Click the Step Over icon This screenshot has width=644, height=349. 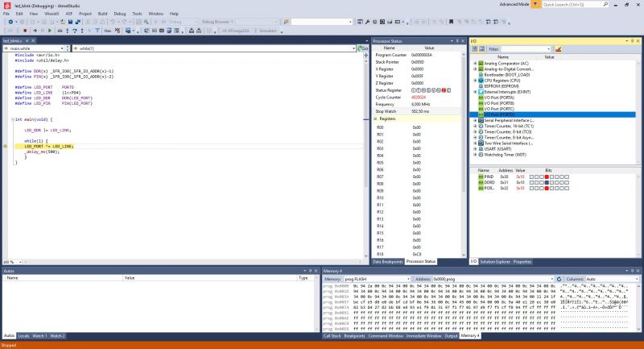click(x=75, y=31)
